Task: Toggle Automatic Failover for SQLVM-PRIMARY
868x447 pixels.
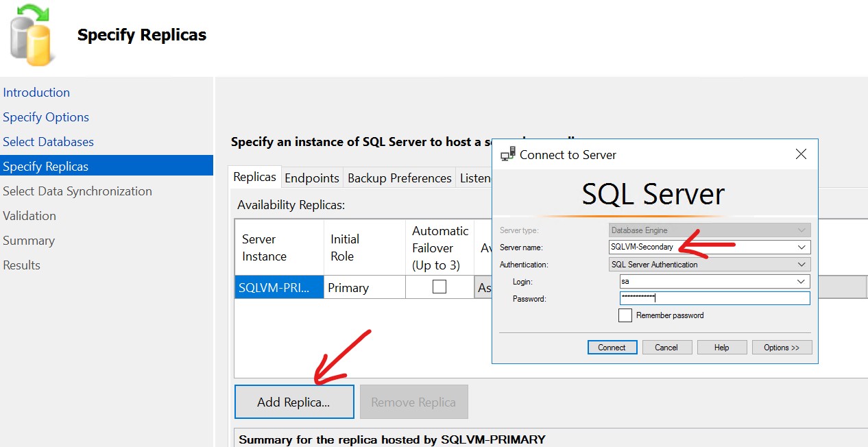Action: [439, 287]
